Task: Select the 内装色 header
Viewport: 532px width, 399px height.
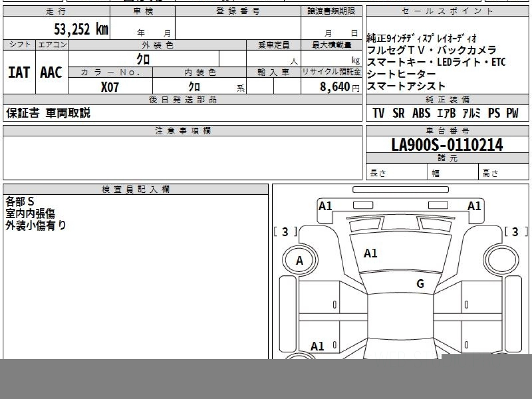Action: click(x=199, y=72)
